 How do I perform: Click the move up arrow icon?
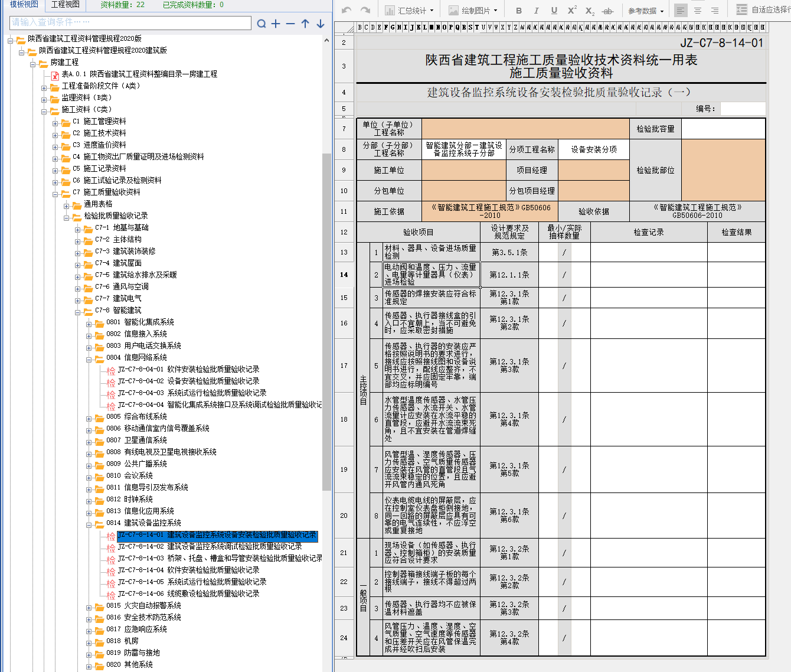point(305,24)
